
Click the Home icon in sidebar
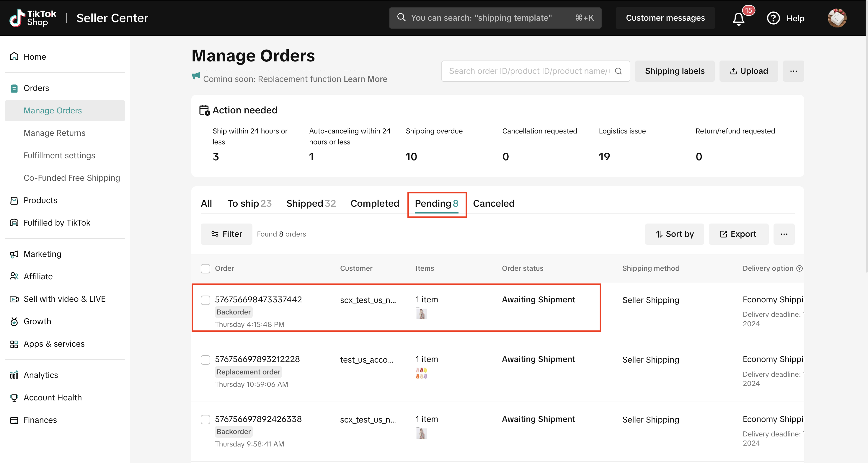tap(14, 56)
